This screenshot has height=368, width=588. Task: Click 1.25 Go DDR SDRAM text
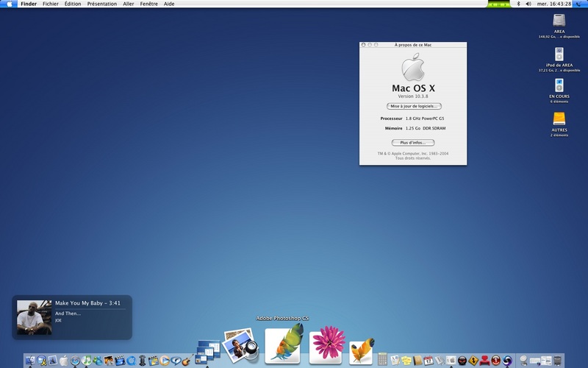coord(426,128)
